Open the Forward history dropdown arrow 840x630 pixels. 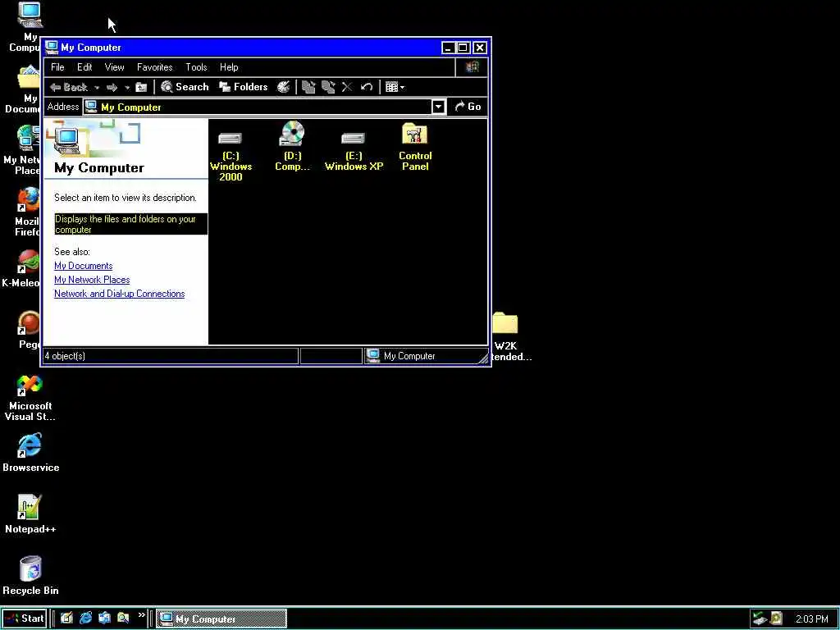127,87
